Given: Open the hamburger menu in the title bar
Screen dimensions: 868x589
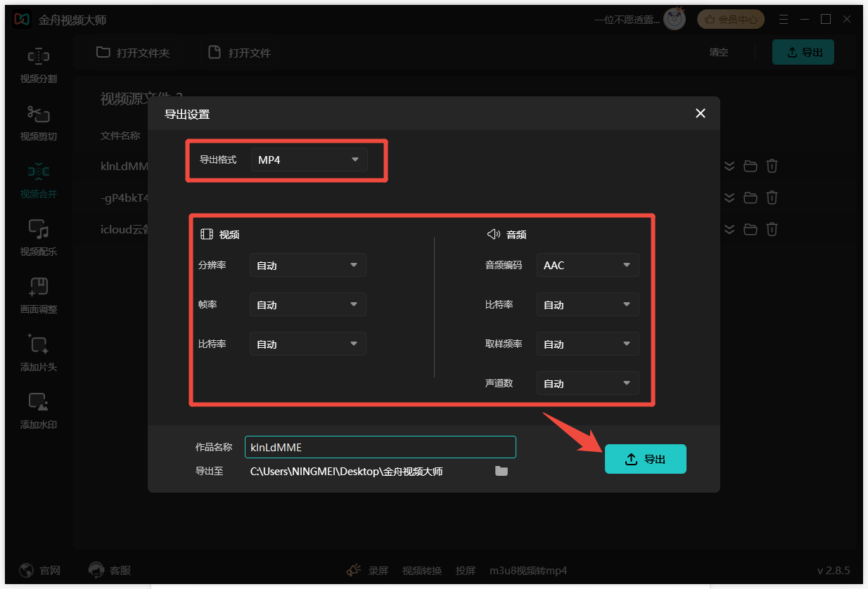Looking at the screenshot, I should pos(784,20).
